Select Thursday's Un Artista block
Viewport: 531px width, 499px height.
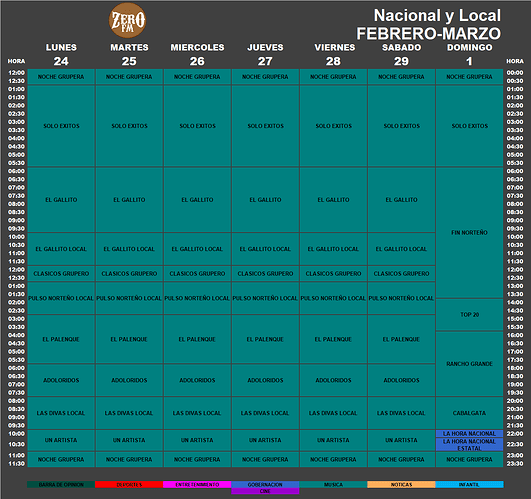click(265, 440)
